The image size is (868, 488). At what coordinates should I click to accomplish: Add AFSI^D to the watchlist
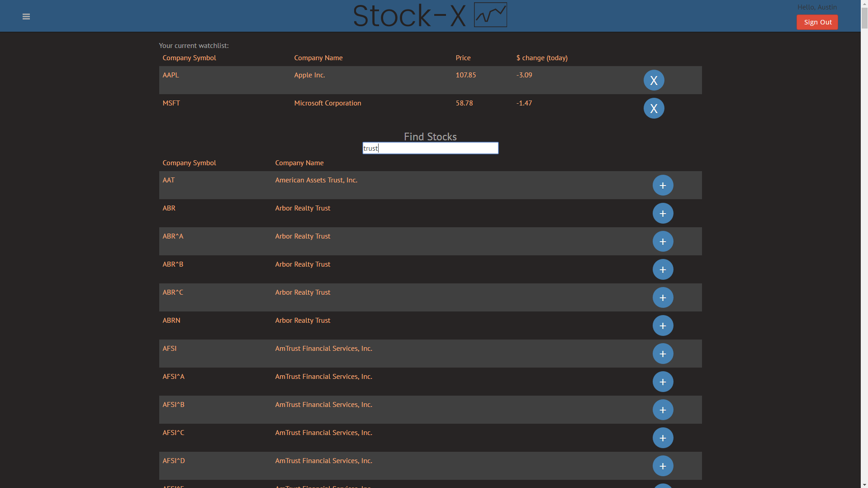pos(663,466)
